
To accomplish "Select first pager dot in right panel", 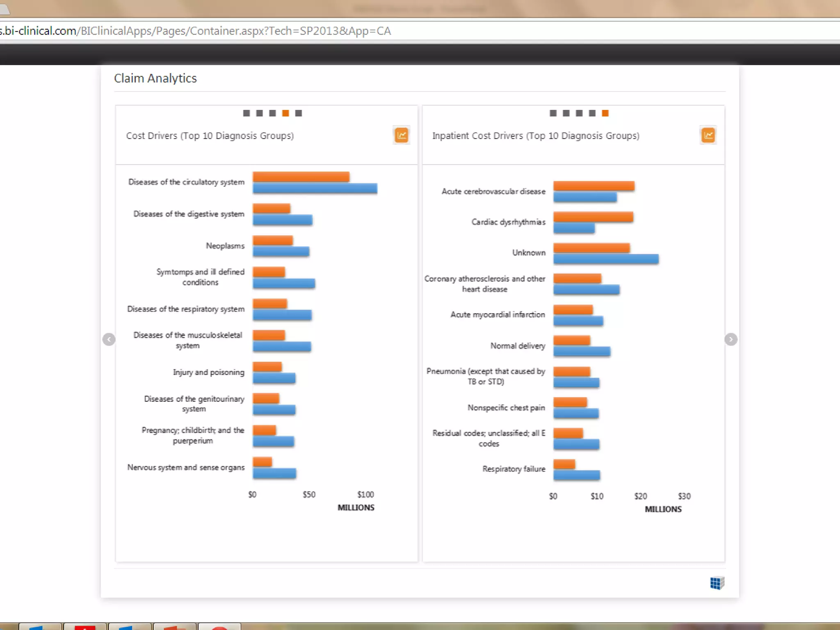I will 553,113.
